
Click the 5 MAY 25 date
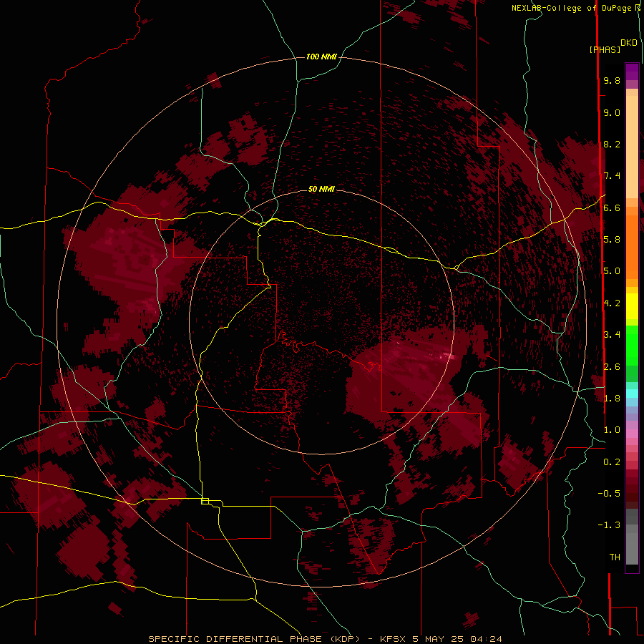coord(439,639)
